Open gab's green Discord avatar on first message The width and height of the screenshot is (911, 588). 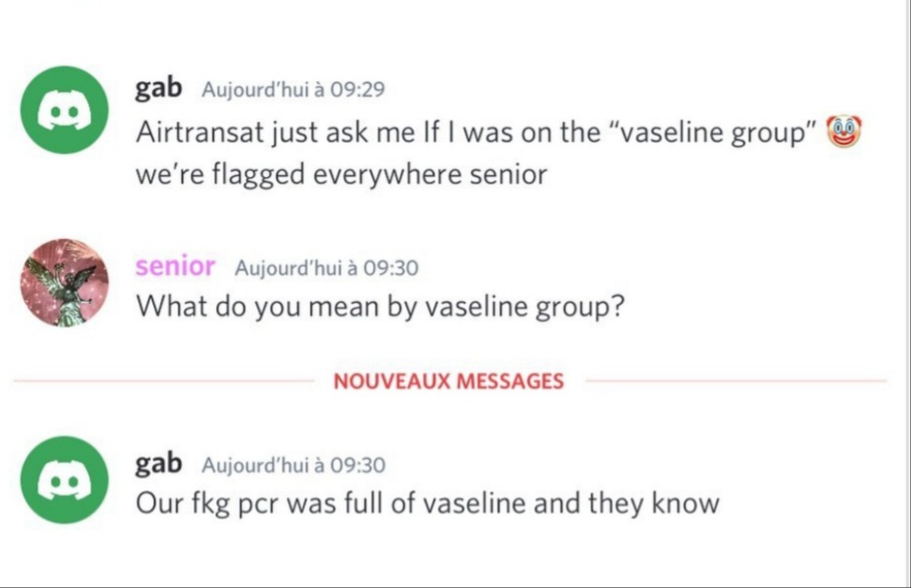pos(65,110)
